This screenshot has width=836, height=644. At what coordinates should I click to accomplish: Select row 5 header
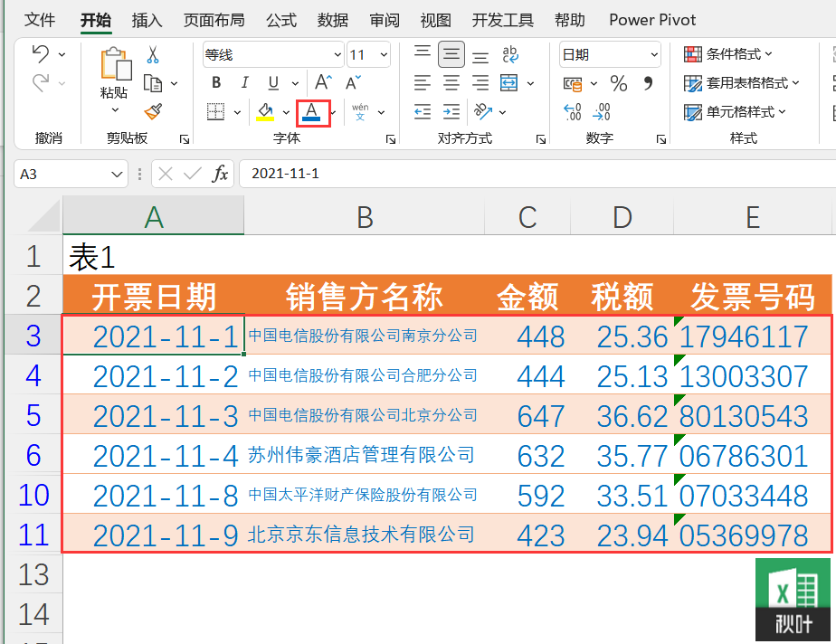click(33, 415)
